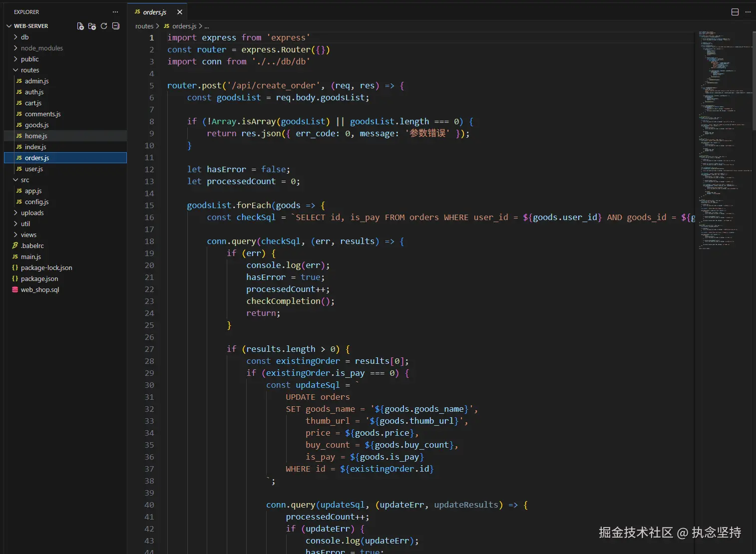Select the orders.js editor tab
Screen dimensions: 756x554
tap(154, 12)
